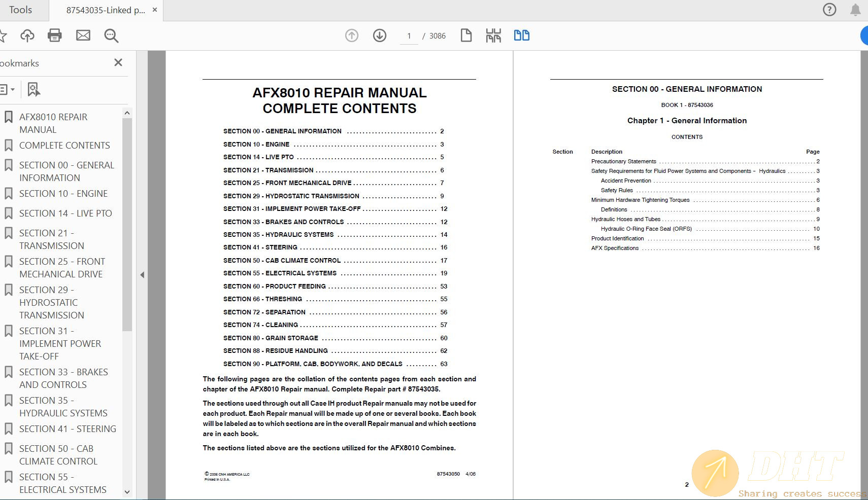Select the single page view icon
The height and width of the screenshot is (500, 868).
coord(466,35)
